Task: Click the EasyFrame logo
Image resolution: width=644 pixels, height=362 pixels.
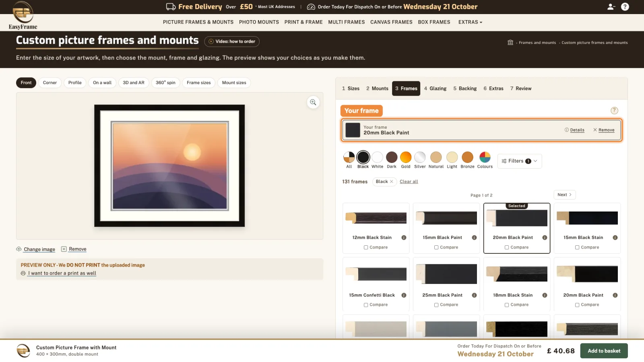Action: pyautogui.click(x=23, y=15)
